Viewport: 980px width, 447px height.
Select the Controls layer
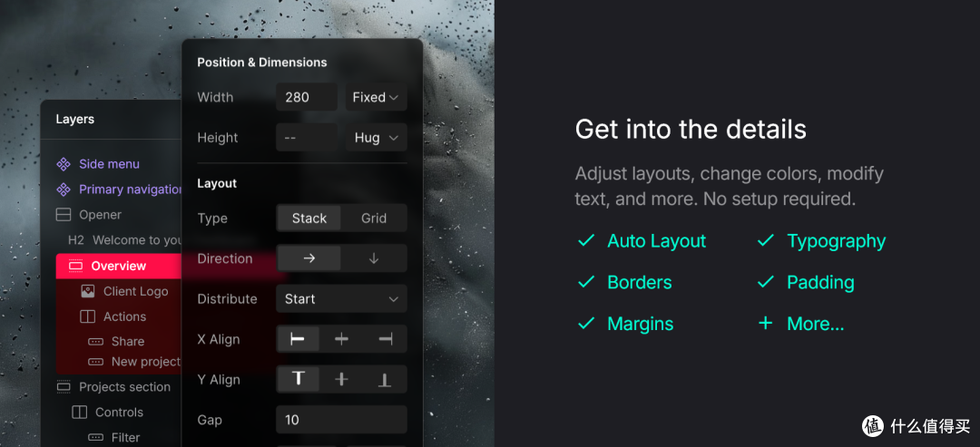point(119,412)
